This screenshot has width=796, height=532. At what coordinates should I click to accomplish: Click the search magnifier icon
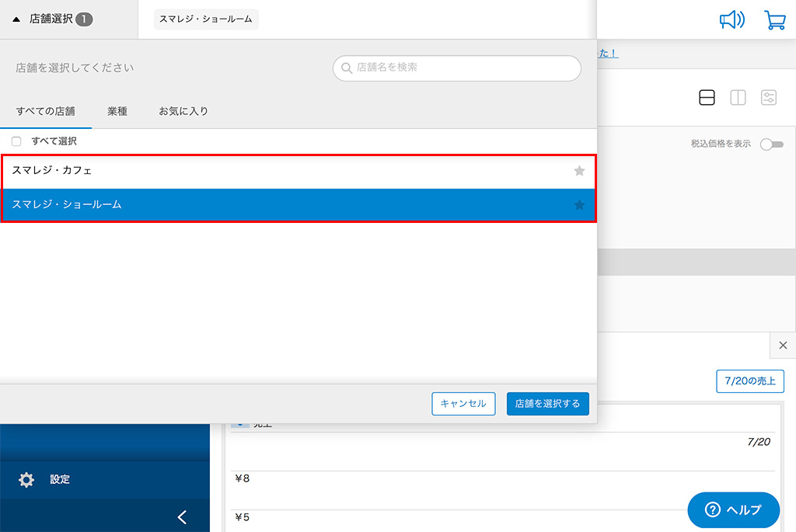pos(347,68)
